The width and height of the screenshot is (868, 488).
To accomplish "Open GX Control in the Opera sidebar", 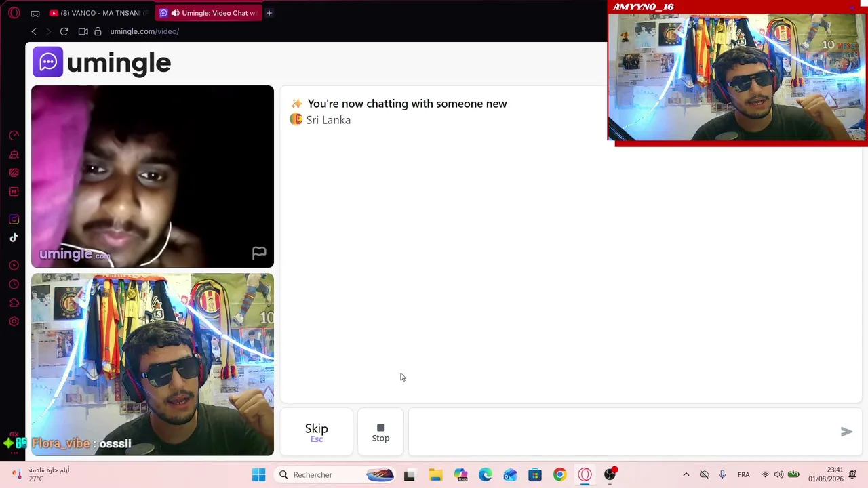I will click(x=14, y=136).
